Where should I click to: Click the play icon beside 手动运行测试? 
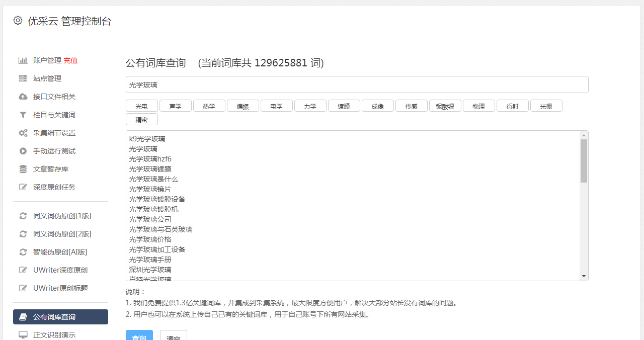point(23,151)
